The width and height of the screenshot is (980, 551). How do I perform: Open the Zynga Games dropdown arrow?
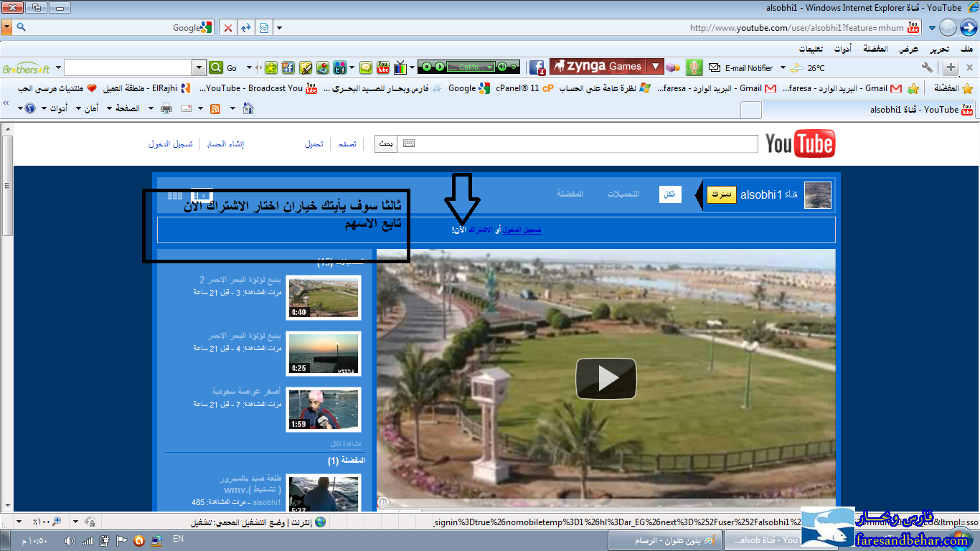coord(654,67)
